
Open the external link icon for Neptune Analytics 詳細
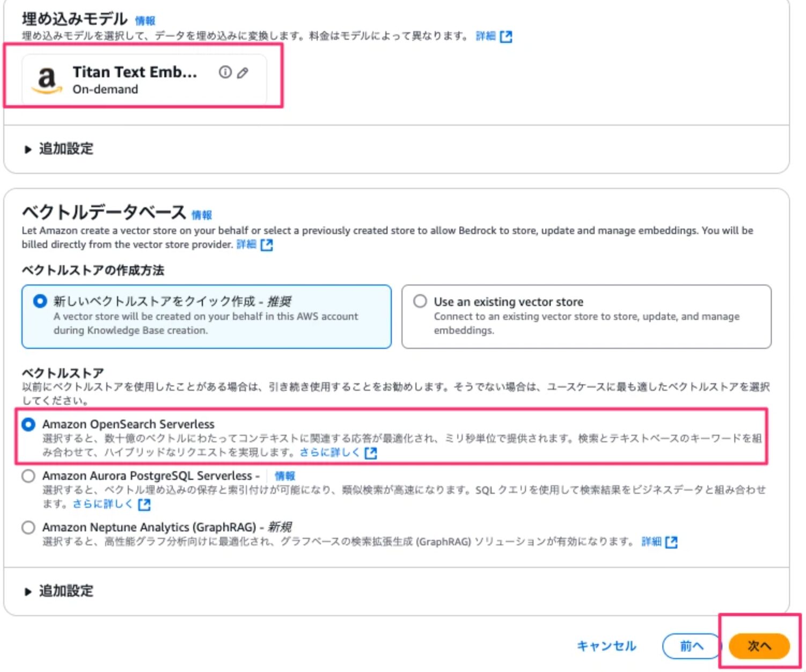[x=671, y=542]
